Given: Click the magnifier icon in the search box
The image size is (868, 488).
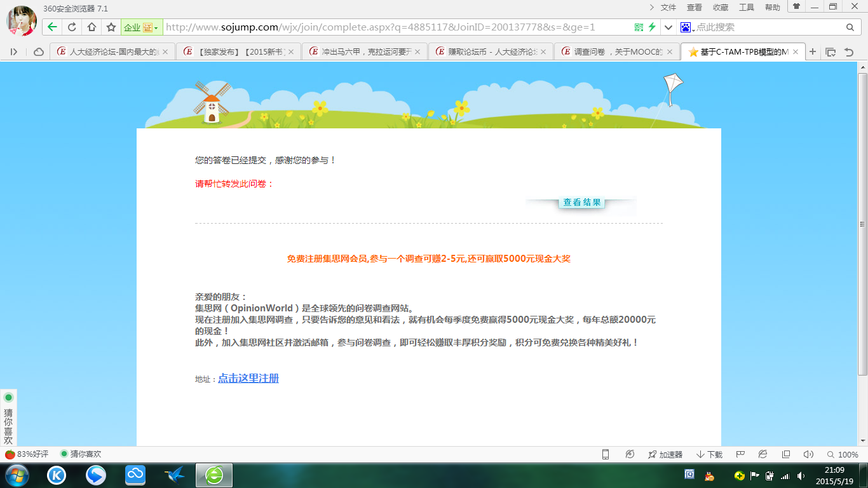Looking at the screenshot, I should [850, 27].
